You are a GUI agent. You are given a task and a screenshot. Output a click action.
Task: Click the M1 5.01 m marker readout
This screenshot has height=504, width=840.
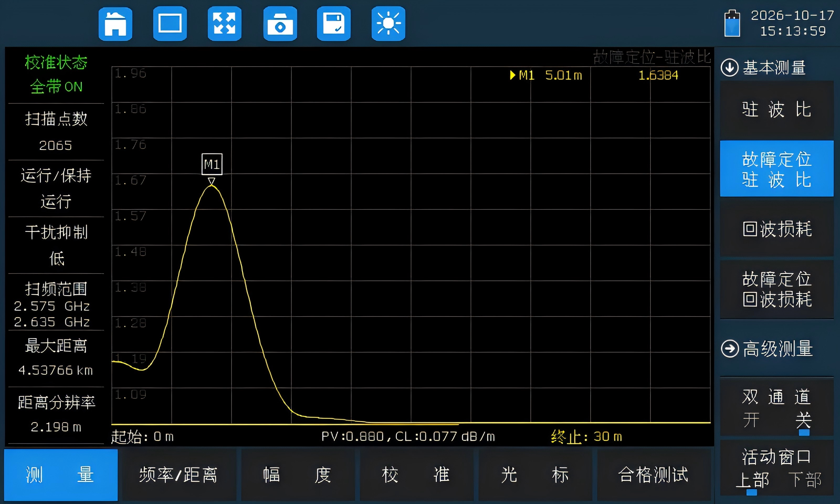point(546,75)
